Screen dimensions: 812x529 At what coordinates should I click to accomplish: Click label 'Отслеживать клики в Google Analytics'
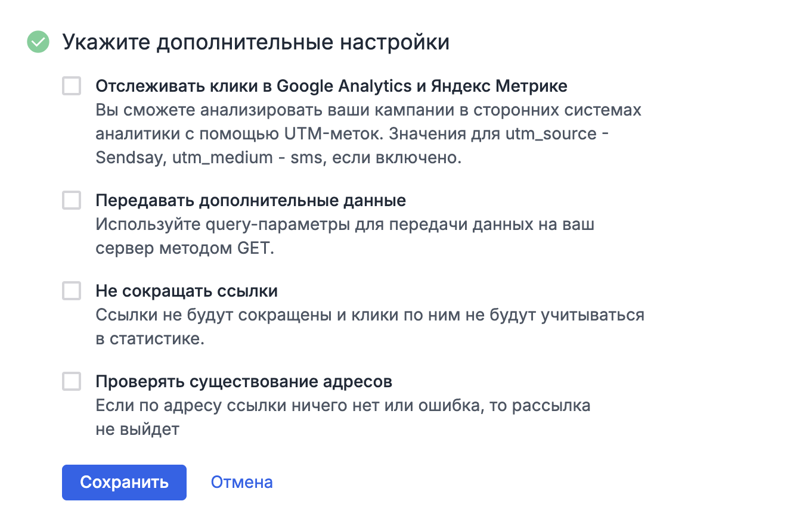(x=331, y=86)
